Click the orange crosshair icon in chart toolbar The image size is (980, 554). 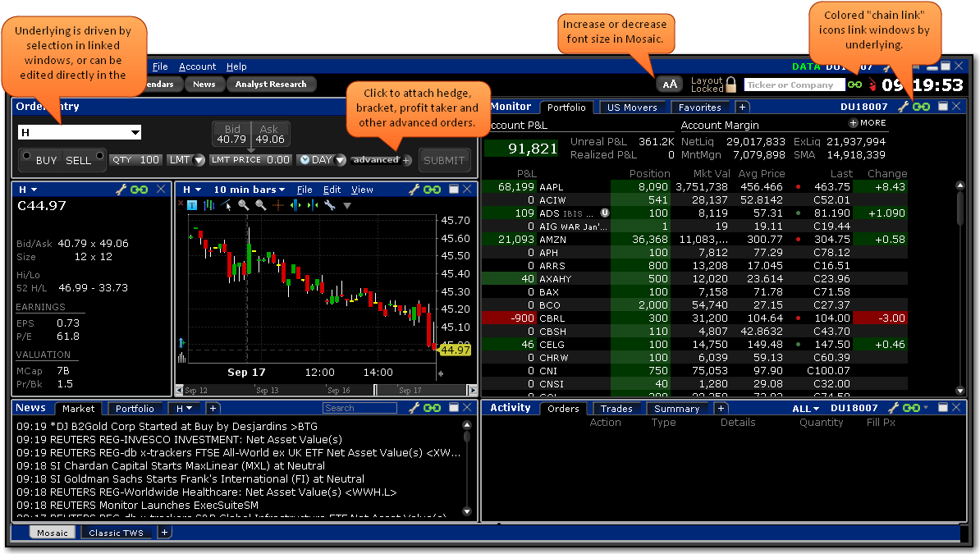point(277,205)
